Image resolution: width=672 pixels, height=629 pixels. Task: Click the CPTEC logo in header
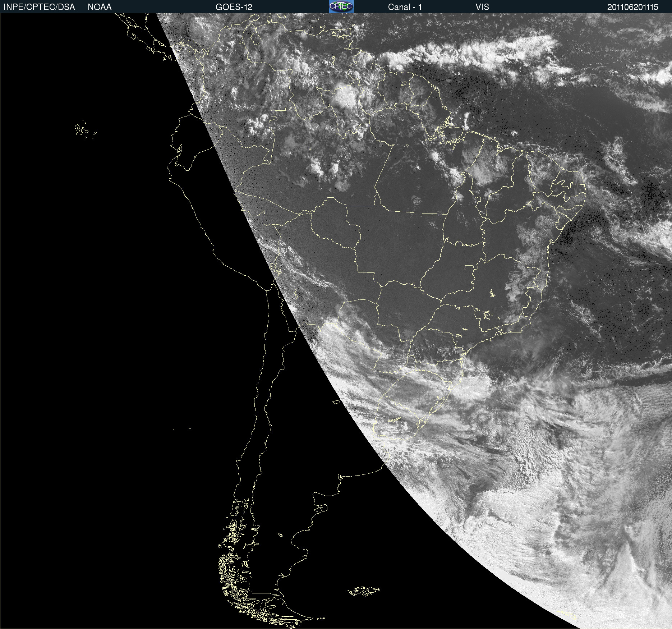[341, 6]
